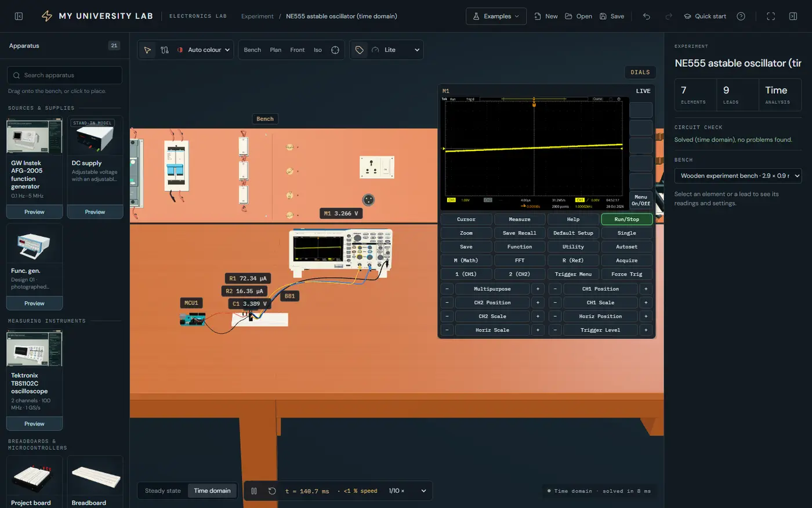This screenshot has height=508, width=812.
Task: Toggle oscilloscope channel 1 (CH1)
Action: (x=466, y=274)
